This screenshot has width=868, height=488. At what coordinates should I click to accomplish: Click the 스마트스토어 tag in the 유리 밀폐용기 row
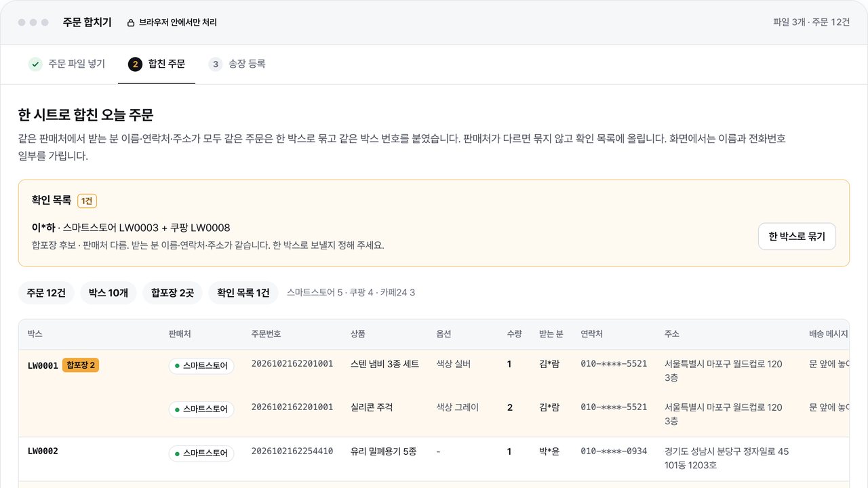201,453
